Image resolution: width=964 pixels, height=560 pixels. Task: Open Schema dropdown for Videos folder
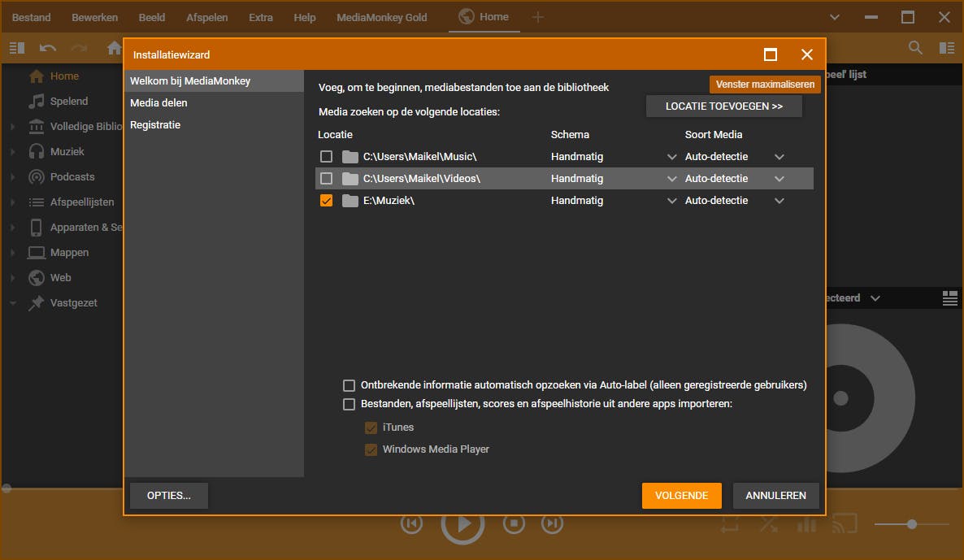[x=671, y=179]
